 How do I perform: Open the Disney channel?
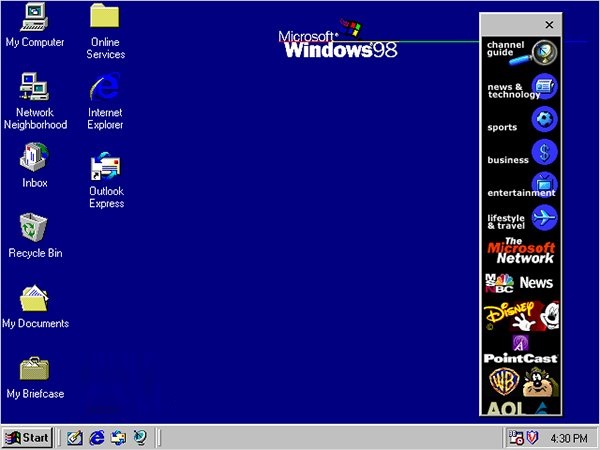(x=521, y=316)
